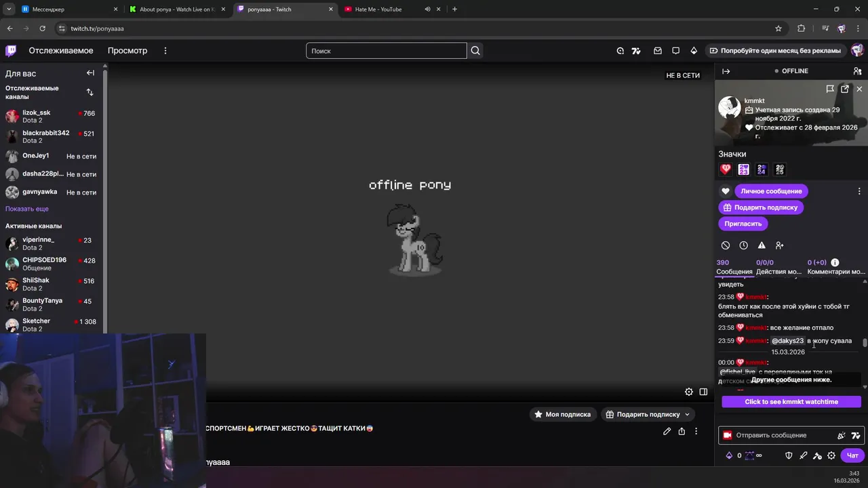
Task: Click Подарить подписку on the user card
Action: click(x=761, y=207)
